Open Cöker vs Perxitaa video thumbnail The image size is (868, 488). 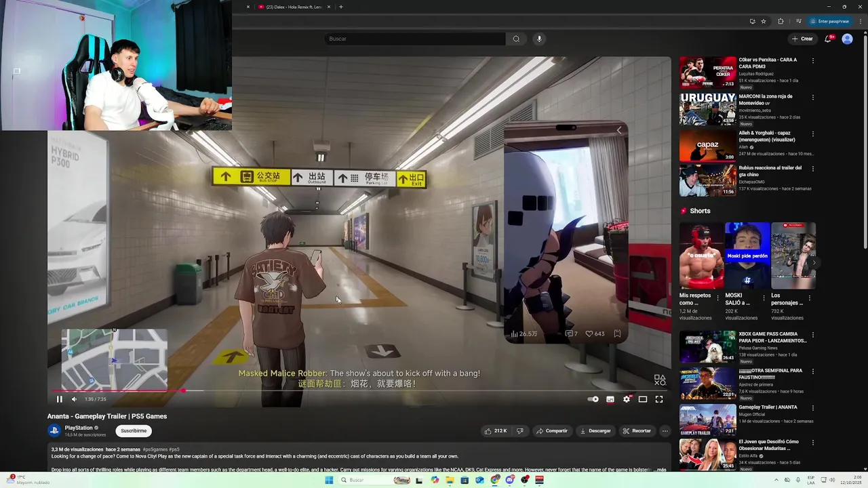pyautogui.click(x=707, y=73)
